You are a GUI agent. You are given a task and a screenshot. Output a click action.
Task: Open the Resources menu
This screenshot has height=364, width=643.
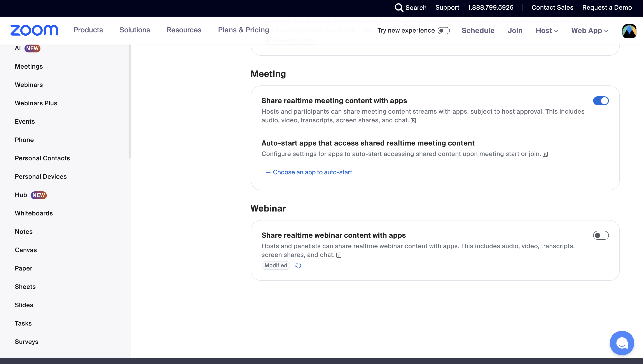pos(184,30)
